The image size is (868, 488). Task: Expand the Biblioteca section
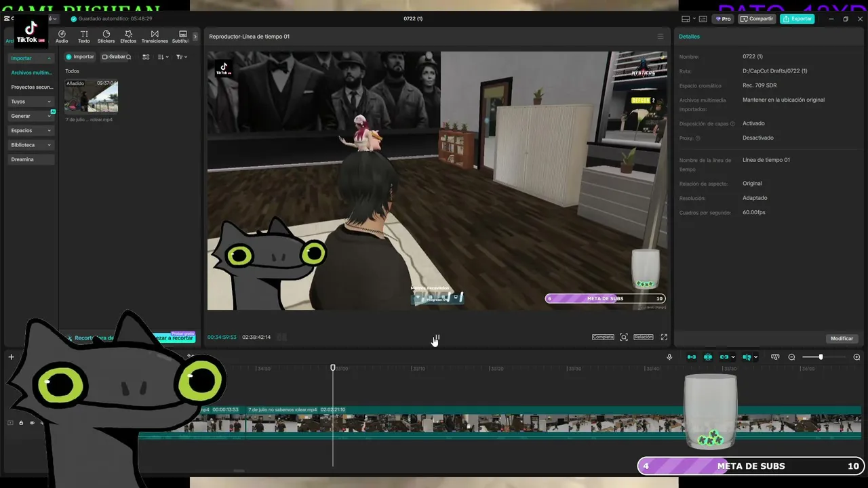[31, 145]
